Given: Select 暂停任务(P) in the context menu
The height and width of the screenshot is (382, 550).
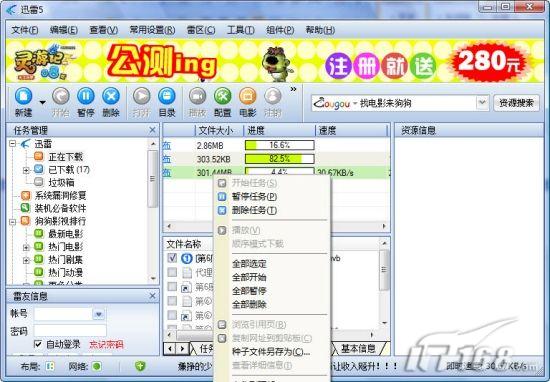Looking at the screenshot, I should (x=254, y=197).
